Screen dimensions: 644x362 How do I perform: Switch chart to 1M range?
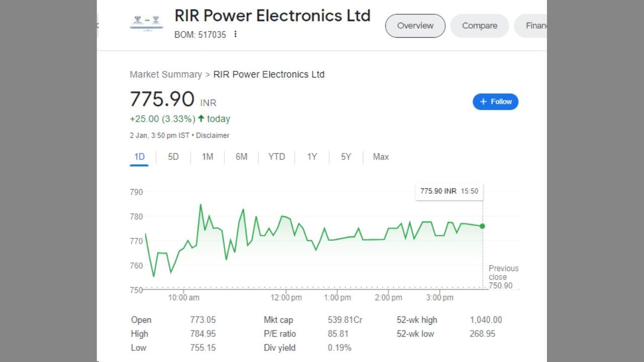click(207, 157)
